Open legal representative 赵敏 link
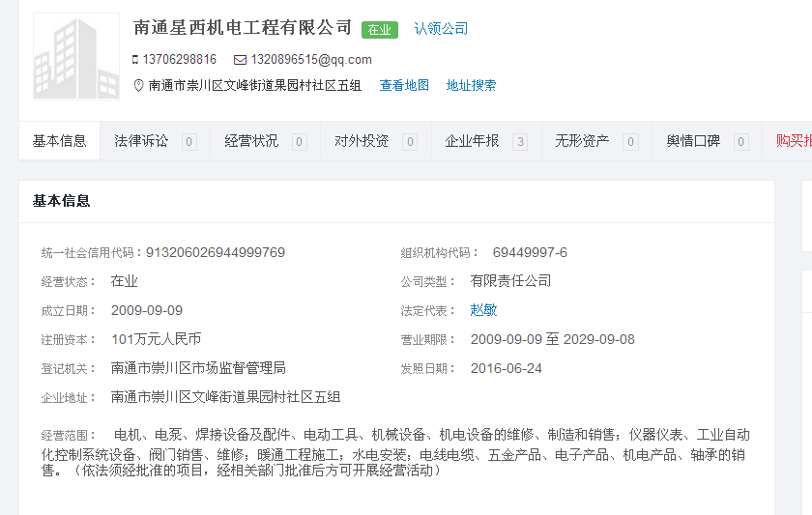Screen dimensions: 812x515 483,310
